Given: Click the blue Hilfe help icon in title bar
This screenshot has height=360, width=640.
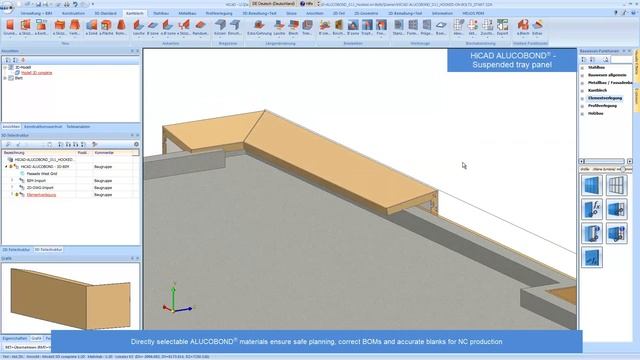Looking at the screenshot, I should (x=307, y=4).
